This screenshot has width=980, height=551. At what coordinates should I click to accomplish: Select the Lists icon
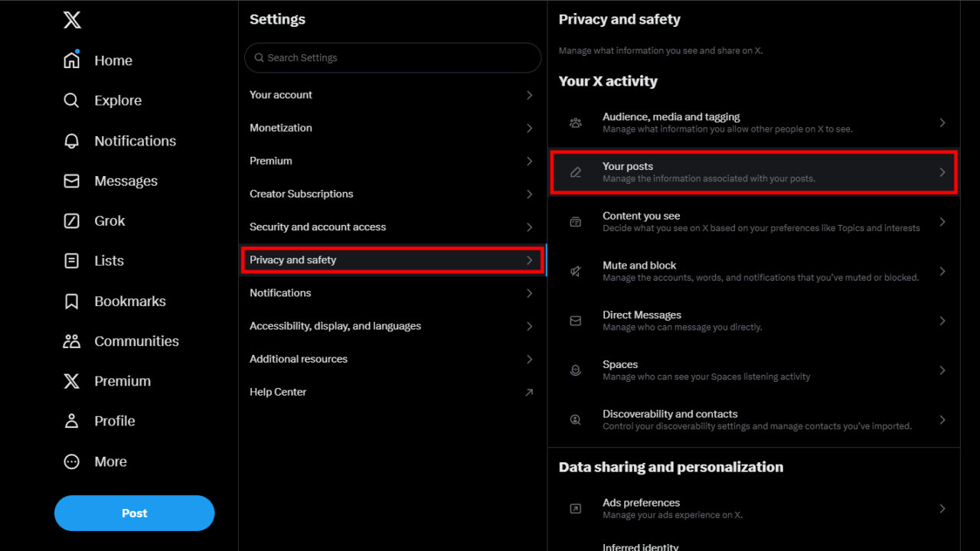(x=70, y=260)
